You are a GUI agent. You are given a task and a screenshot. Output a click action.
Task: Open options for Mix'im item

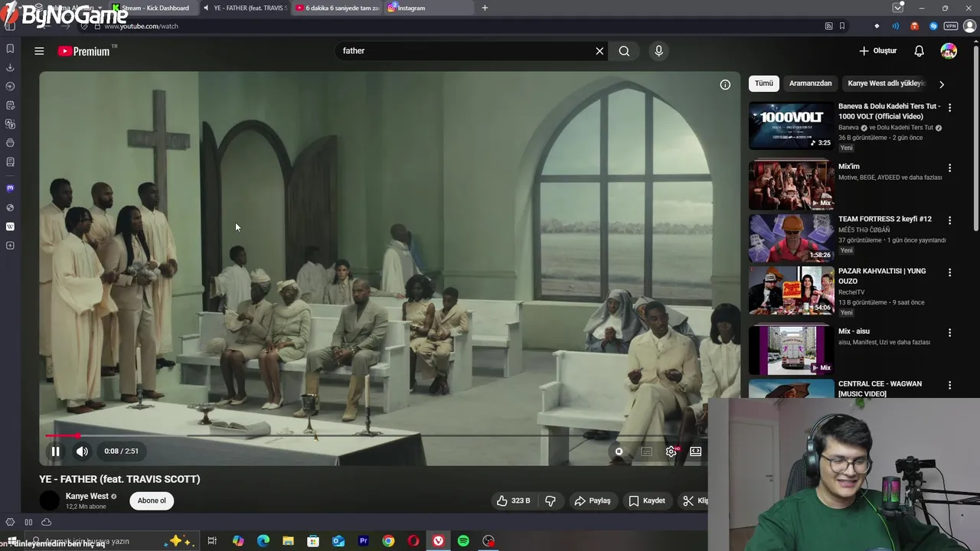949,168
